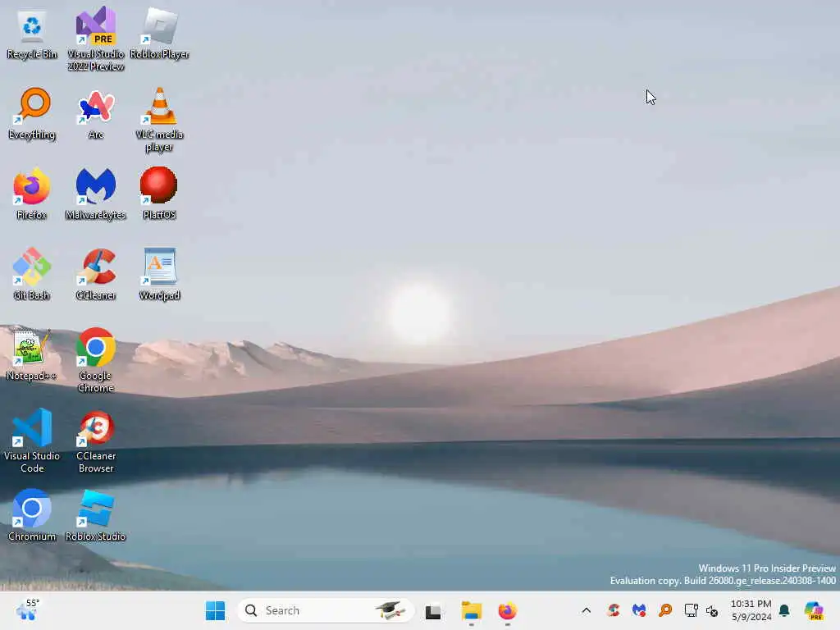
Task: Select the Arc browser desktop icon
Action: [x=95, y=113]
